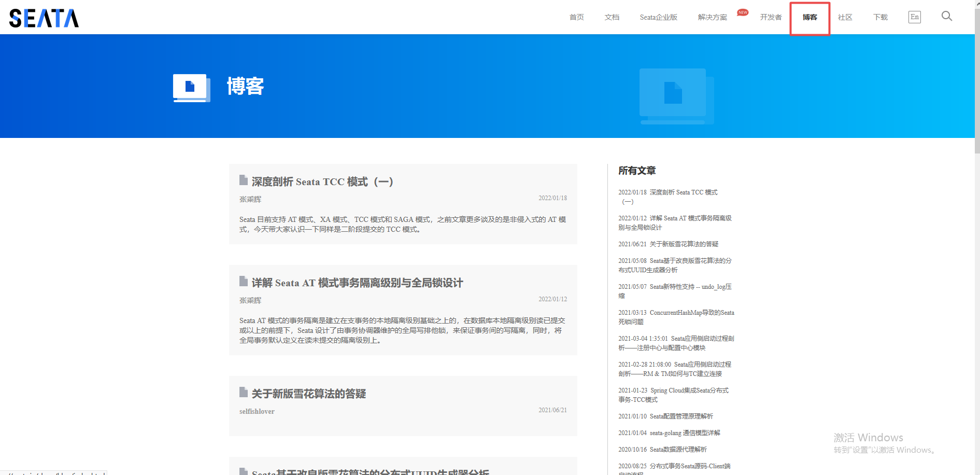Switch language with the En button
The width and height of the screenshot is (980, 475).
click(x=915, y=17)
